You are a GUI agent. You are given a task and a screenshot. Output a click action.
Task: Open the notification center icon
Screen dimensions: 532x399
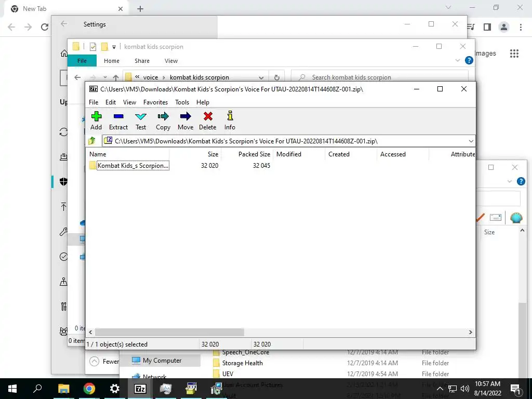515,389
